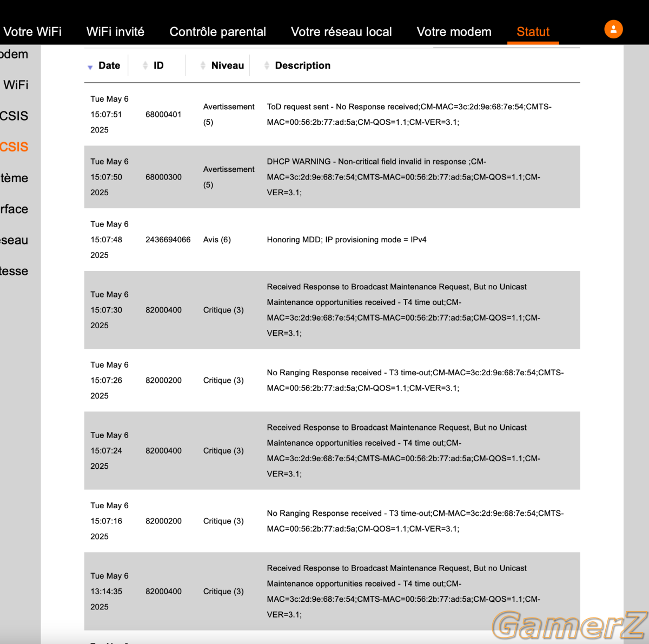This screenshot has width=649, height=644.
Task: Select the date cell Tue May 6 15:07:30
Action: click(110, 310)
